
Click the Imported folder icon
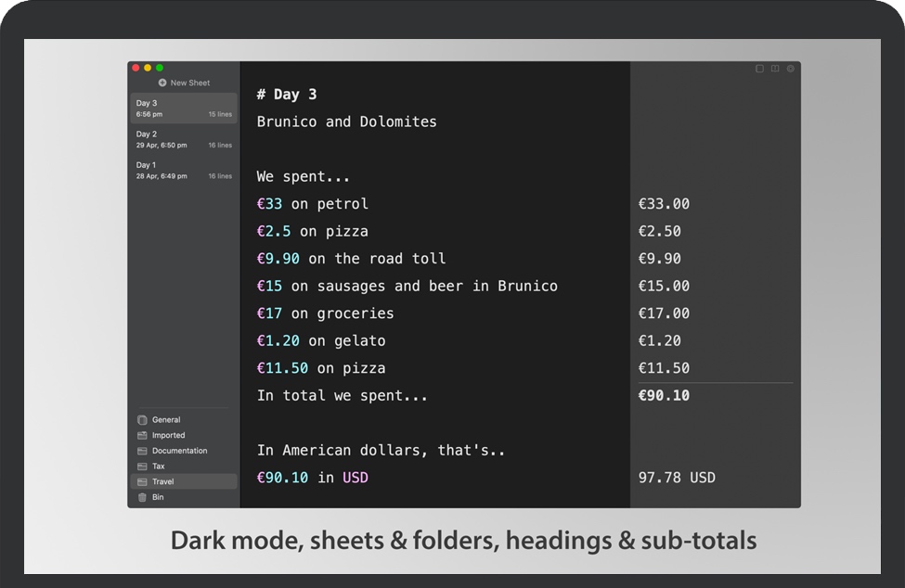click(142, 435)
